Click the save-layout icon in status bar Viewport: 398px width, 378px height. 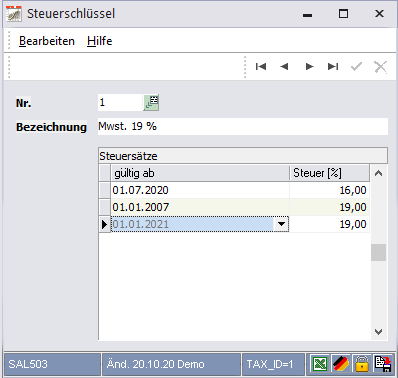click(x=383, y=364)
